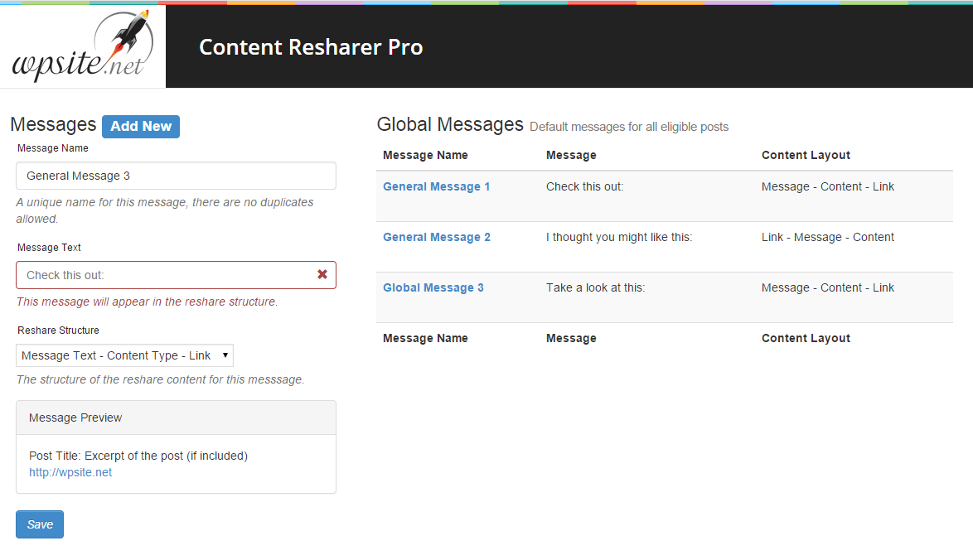Click General Message 1's 'Message - Content - Link' cell
The image size is (973, 560).
[x=827, y=186]
